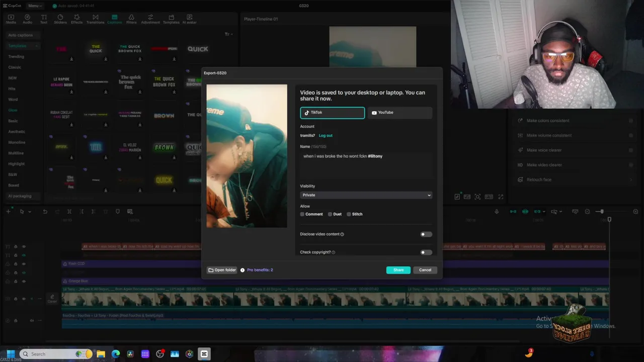Click the Cover button on the video track
Viewport: 644px width, 362px height.
tap(52, 299)
